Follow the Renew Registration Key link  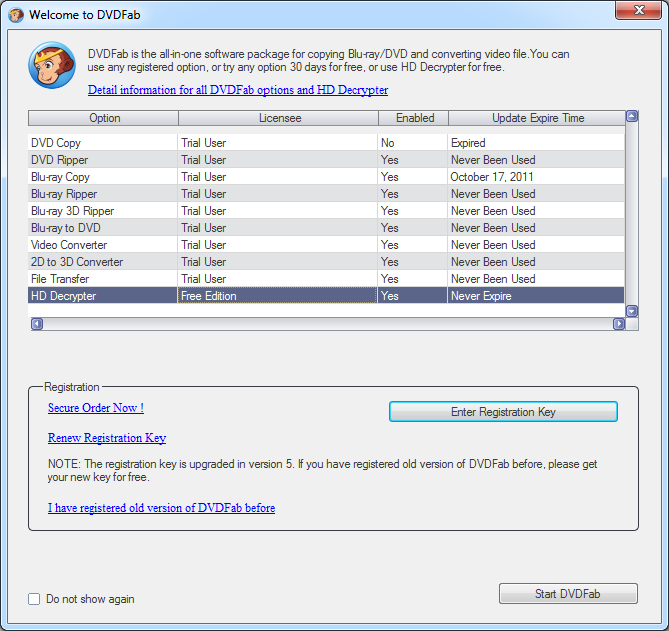click(x=107, y=438)
